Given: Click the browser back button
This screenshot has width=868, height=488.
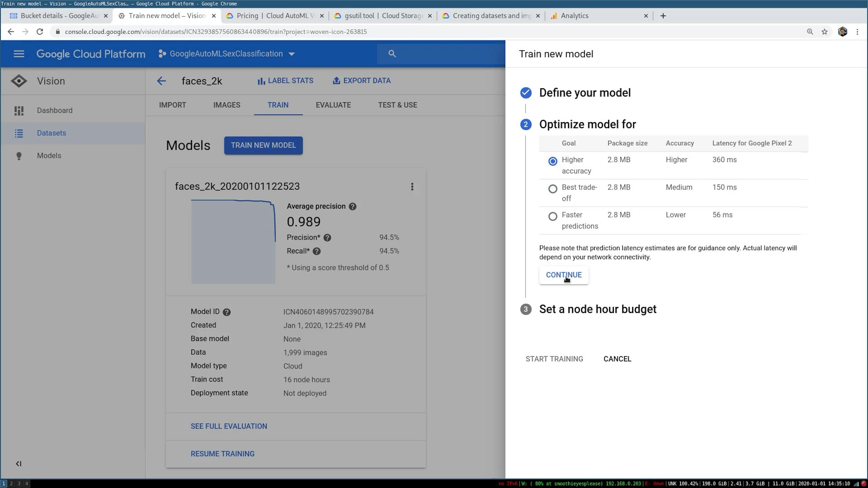Looking at the screenshot, I should pyautogui.click(x=11, y=32).
